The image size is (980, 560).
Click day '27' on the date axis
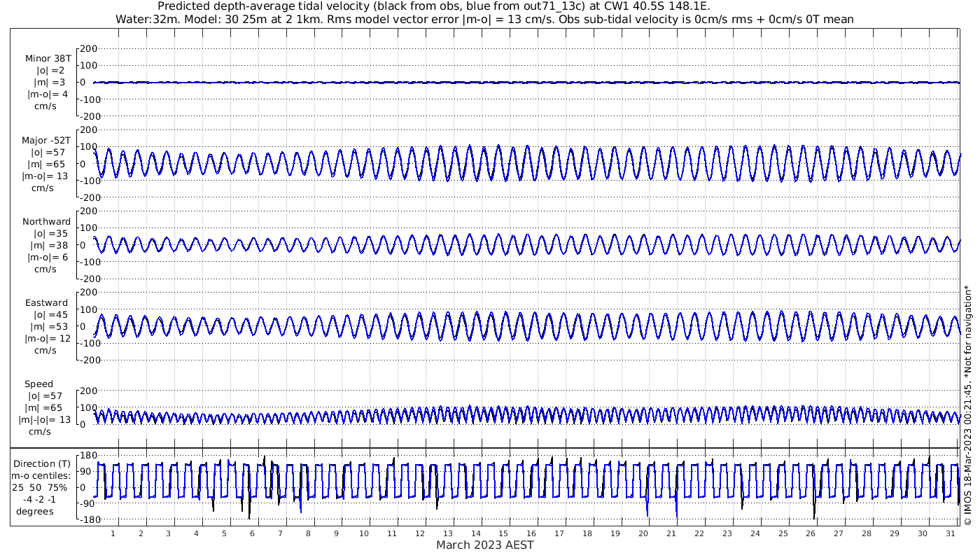click(839, 533)
